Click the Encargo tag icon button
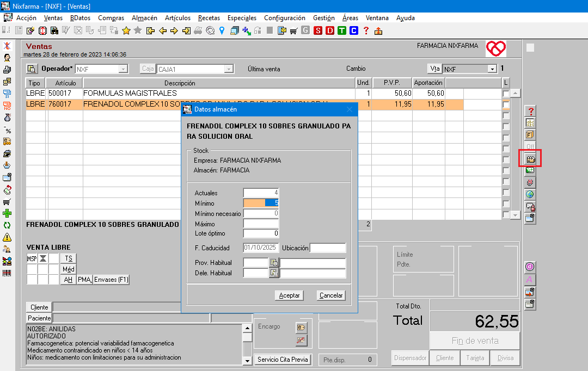This screenshot has width=588, height=371. click(x=301, y=327)
